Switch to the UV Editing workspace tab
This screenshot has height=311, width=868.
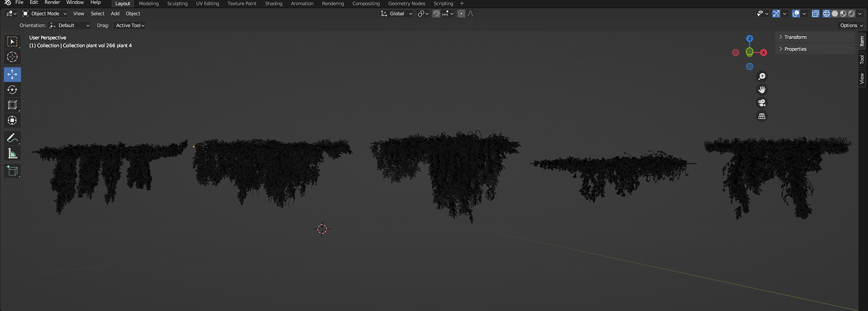pos(207,3)
